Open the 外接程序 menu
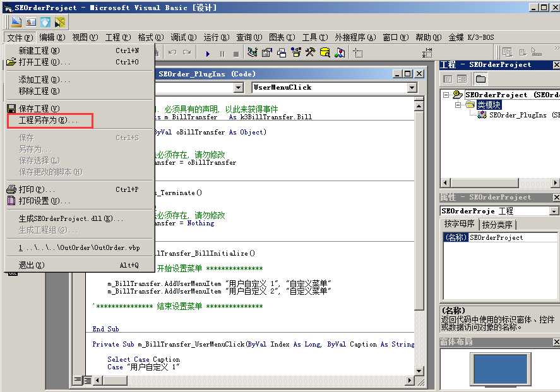 (x=355, y=37)
